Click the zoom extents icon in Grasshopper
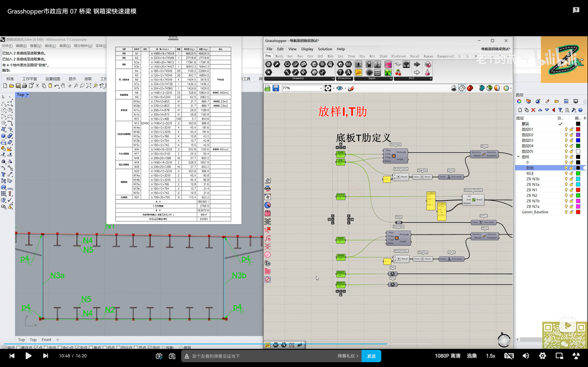Viewport: 588px width, 367px height. click(x=328, y=88)
